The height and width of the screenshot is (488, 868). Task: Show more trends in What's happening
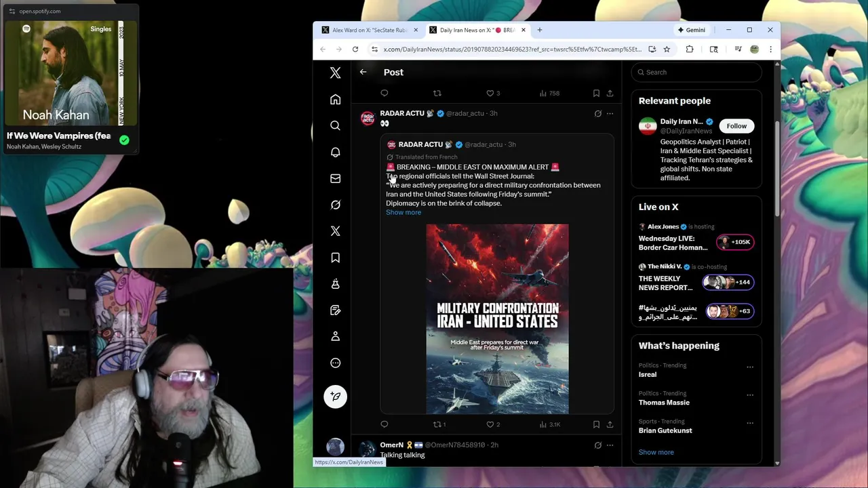656,452
